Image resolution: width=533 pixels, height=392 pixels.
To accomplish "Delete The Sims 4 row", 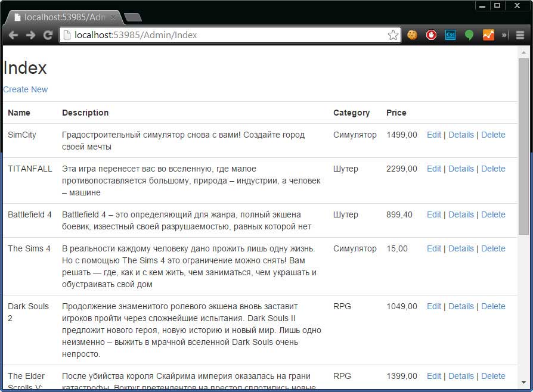I will 493,248.
